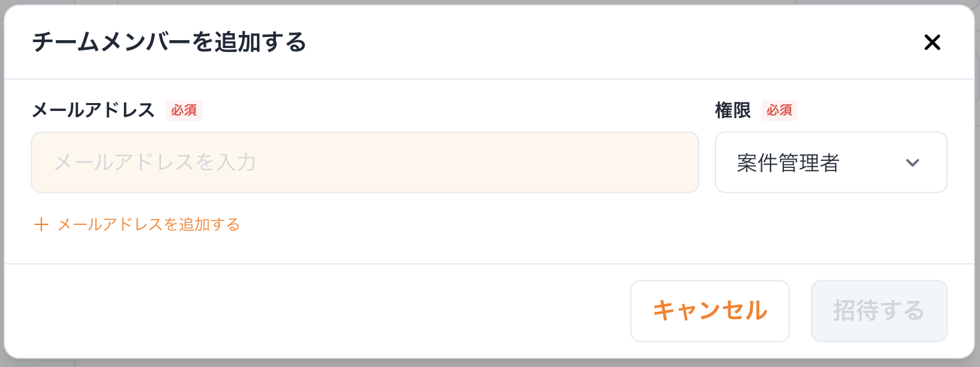Close the チームメンバーを追加する dialog
The width and height of the screenshot is (980, 367).
point(932,43)
